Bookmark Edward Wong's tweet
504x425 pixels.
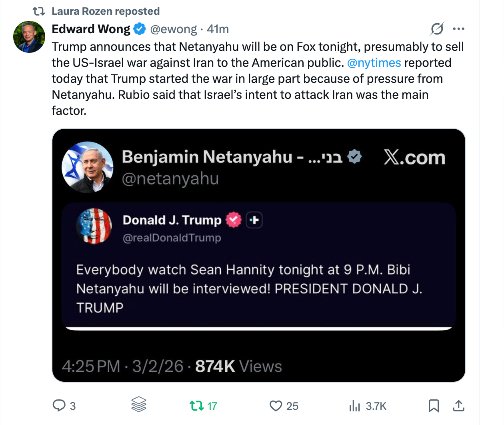click(x=434, y=406)
